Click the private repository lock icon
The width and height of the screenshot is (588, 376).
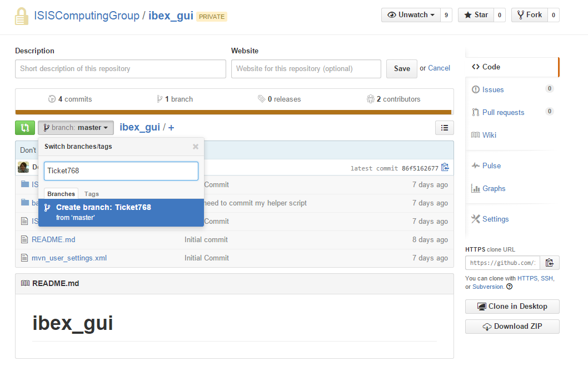coord(21,16)
